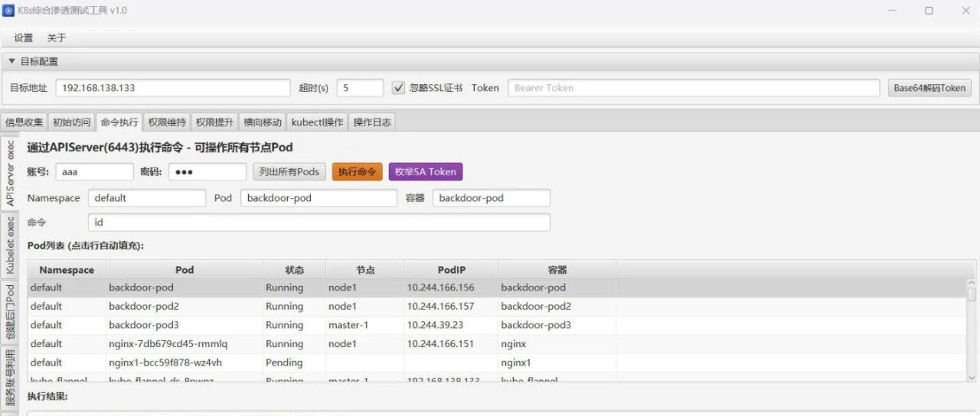Select the nginx-7db679cd45-rmmlq pod row
This screenshot has height=416, width=980.
[498, 344]
